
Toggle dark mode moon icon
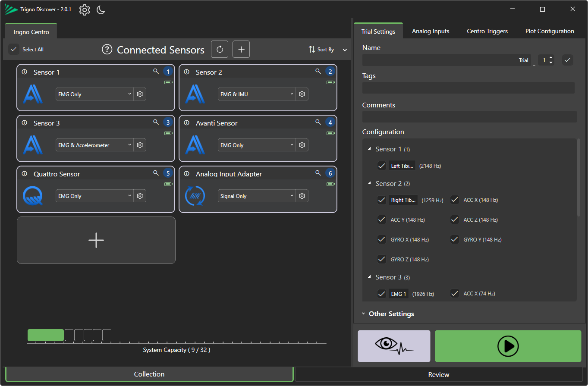101,10
